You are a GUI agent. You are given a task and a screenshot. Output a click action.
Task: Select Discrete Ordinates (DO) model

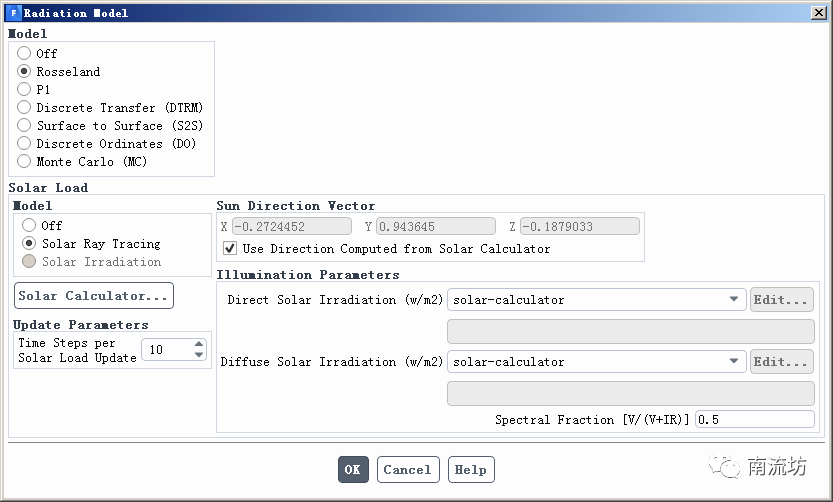(25, 143)
